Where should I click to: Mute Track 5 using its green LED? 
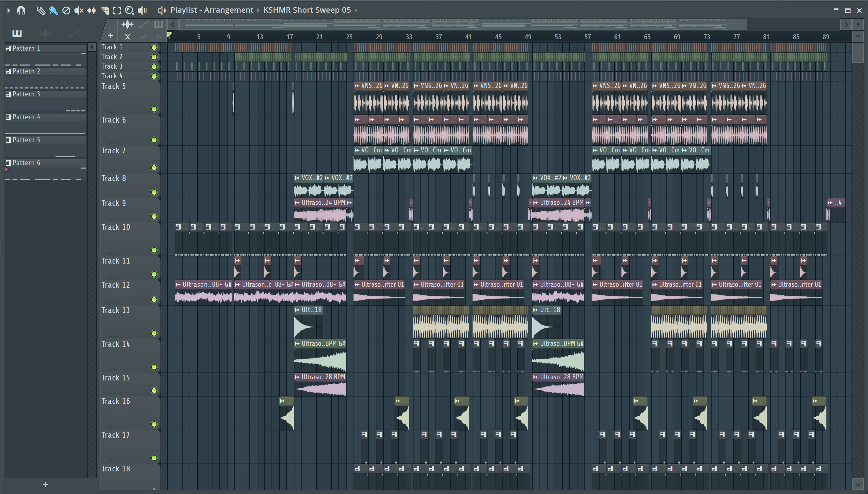[x=154, y=109]
